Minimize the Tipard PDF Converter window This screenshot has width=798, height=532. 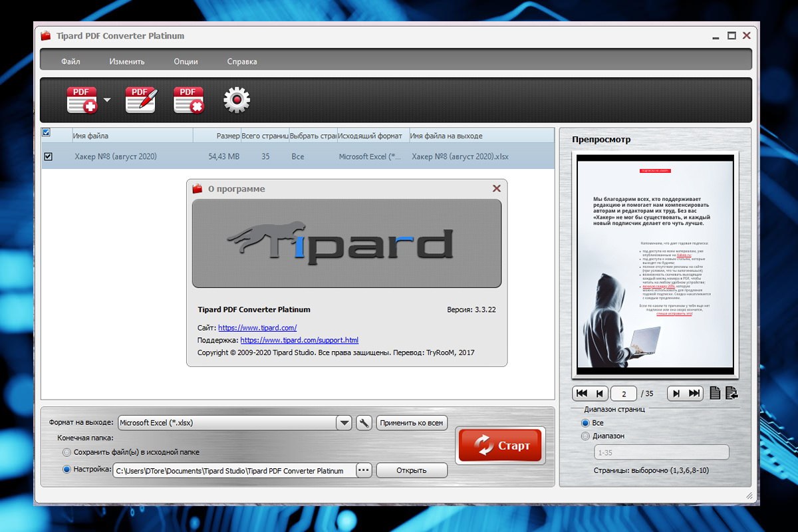coord(716,37)
